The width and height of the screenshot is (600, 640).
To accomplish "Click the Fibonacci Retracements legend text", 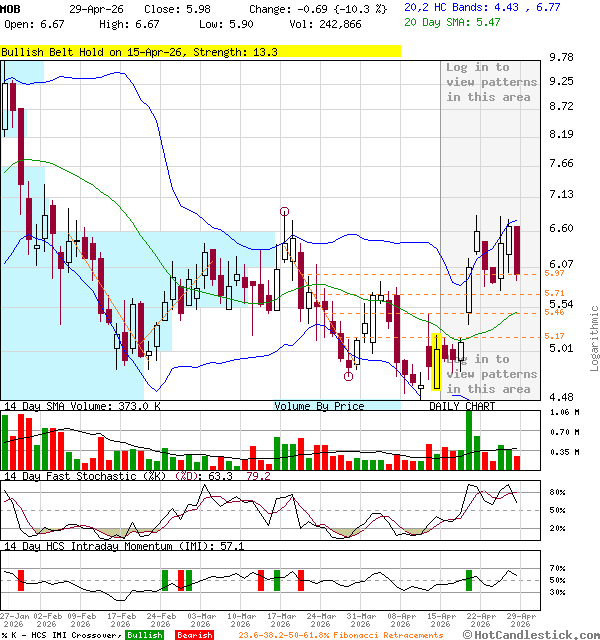I will (x=350, y=634).
